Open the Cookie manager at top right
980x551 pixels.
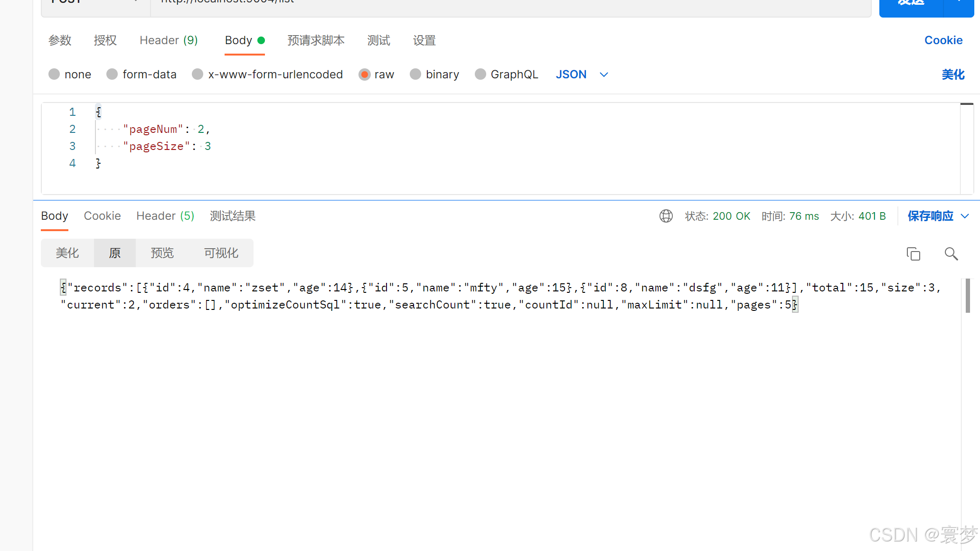pyautogui.click(x=943, y=40)
